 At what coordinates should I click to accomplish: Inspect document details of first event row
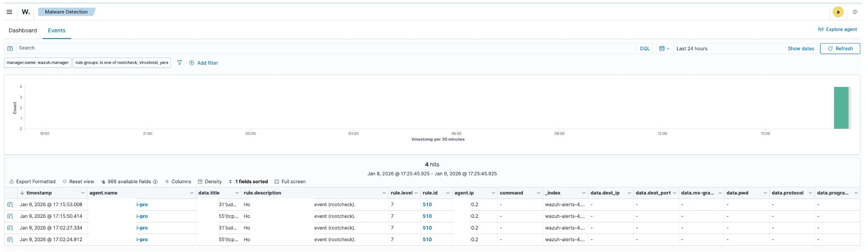click(x=10, y=204)
